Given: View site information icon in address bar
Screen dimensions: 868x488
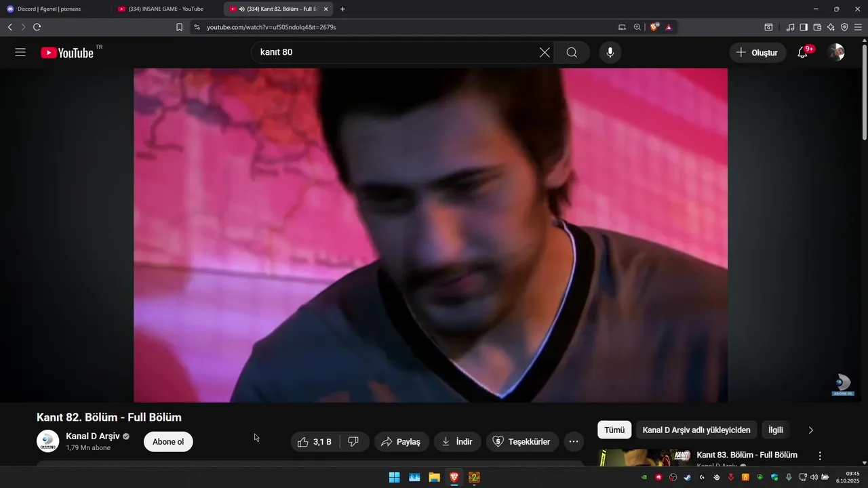Looking at the screenshot, I should [x=197, y=27].
